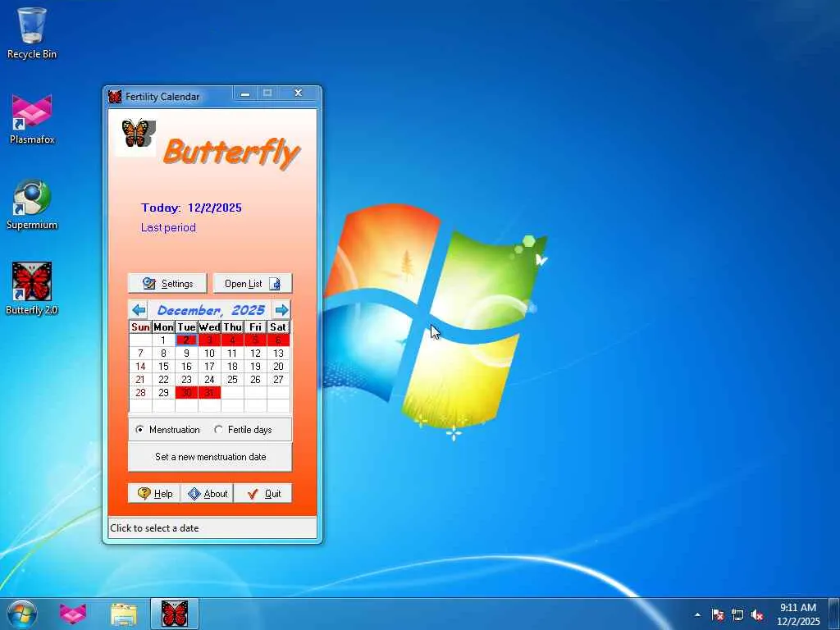
Task: Click Set a new menstruation date
Action: point(210,457)
